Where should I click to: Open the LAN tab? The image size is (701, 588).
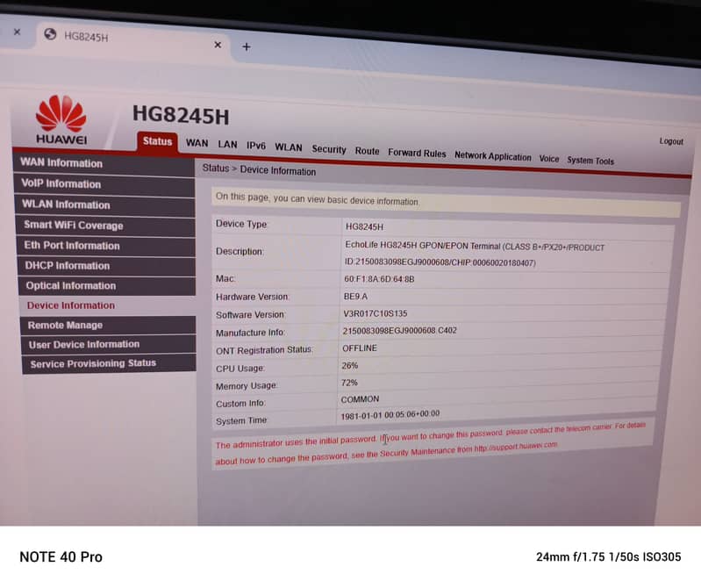(x=227, y=145)
